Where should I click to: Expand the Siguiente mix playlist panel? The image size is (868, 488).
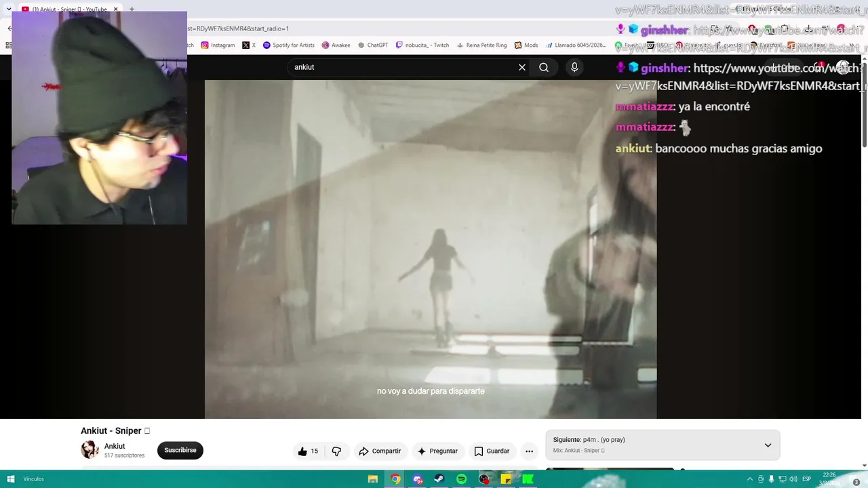click(x=768, y=445)
